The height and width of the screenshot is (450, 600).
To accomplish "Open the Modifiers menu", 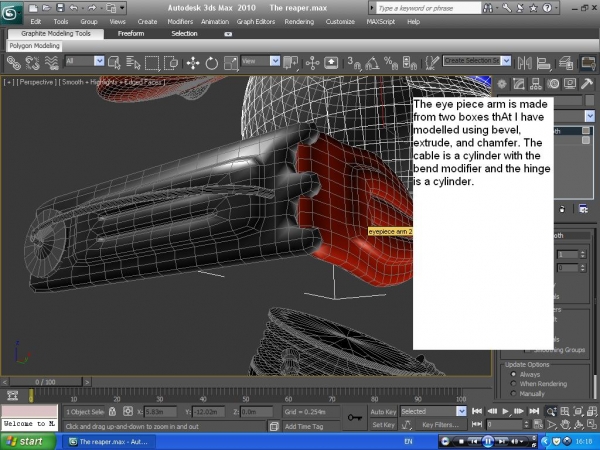I will (180, 22).
